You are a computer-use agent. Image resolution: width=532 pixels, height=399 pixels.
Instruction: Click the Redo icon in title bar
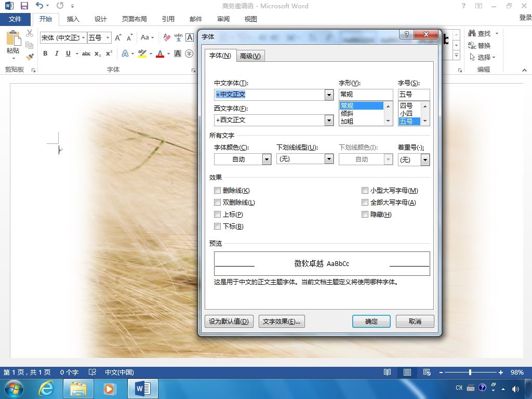pos(60,5)
